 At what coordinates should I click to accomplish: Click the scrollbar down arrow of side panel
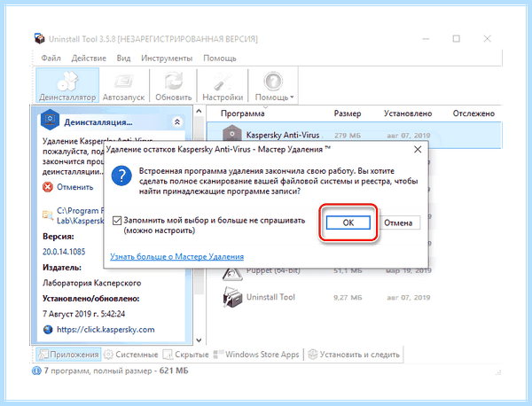pyautogui.click(x=199, y=340)
